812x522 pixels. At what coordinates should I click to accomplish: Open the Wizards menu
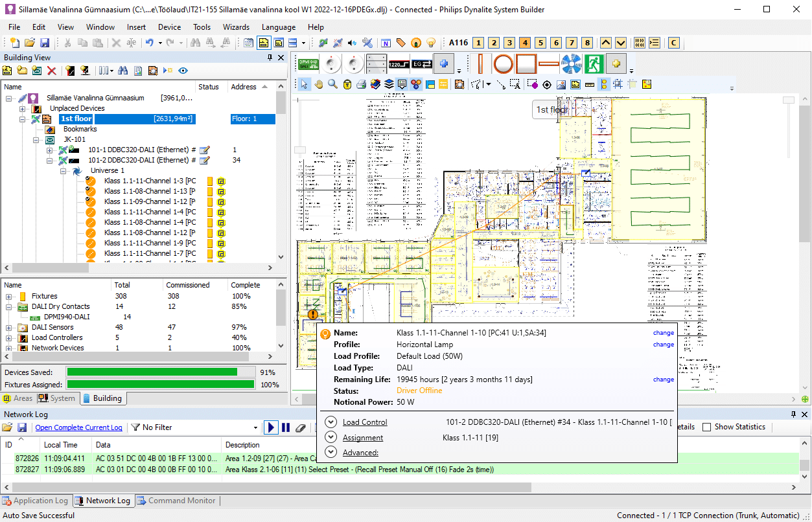tap(236, 27)
